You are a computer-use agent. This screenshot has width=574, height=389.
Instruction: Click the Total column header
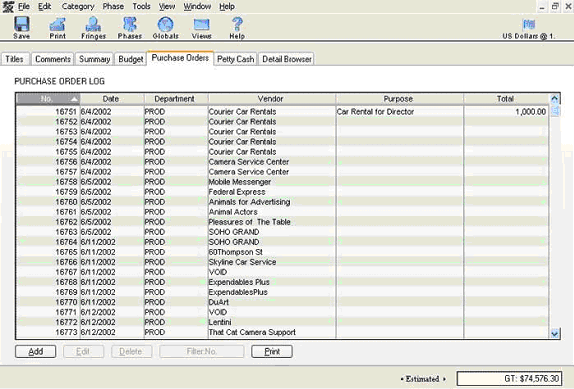click(506, 99)
